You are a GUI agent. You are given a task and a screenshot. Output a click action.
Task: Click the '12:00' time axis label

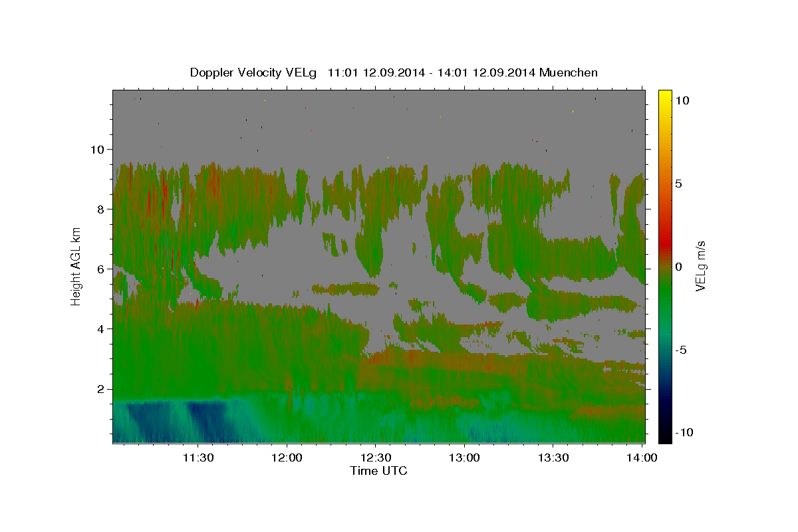click(287, 458)
